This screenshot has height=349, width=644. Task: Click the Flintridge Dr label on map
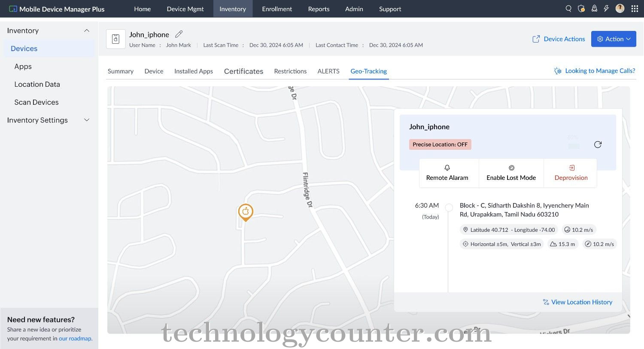click(x=307, y=190)
